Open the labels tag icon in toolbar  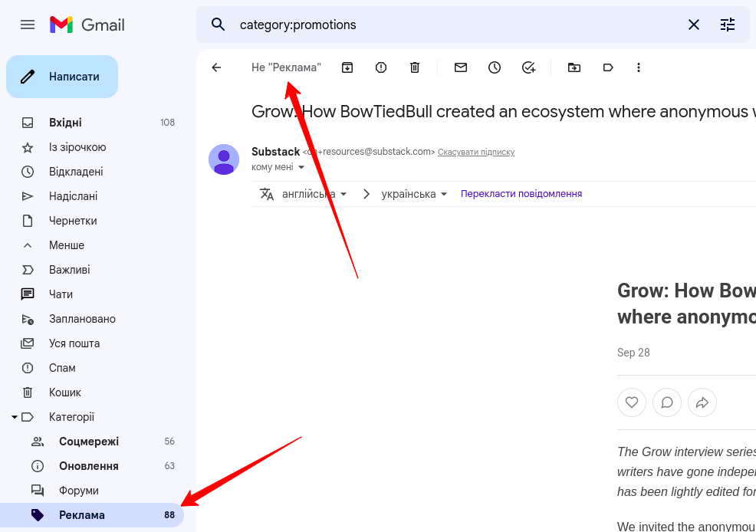coord(608,67)
